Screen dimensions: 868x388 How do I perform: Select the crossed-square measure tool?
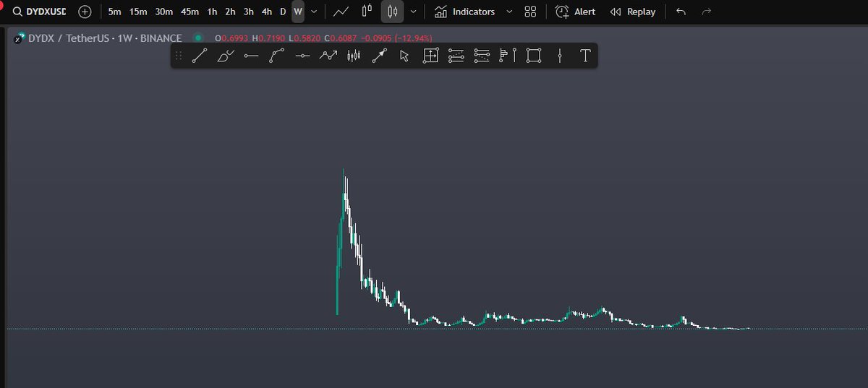click(x=430, y=56)
